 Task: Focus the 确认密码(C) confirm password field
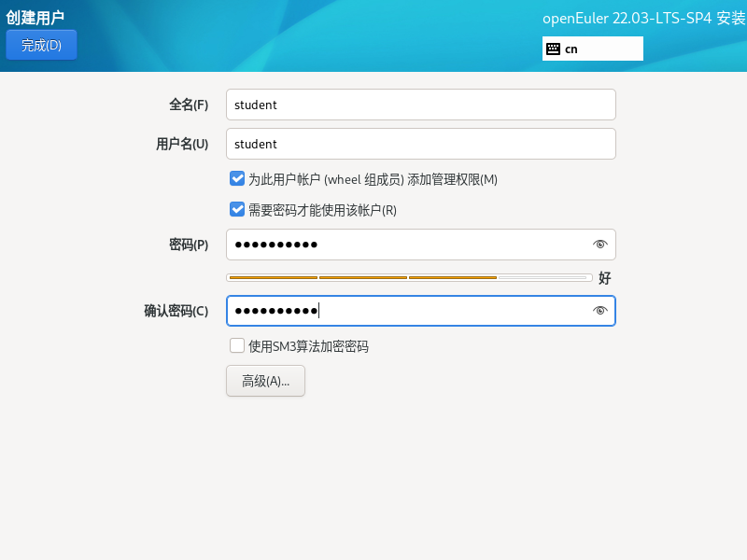(421, 311)
